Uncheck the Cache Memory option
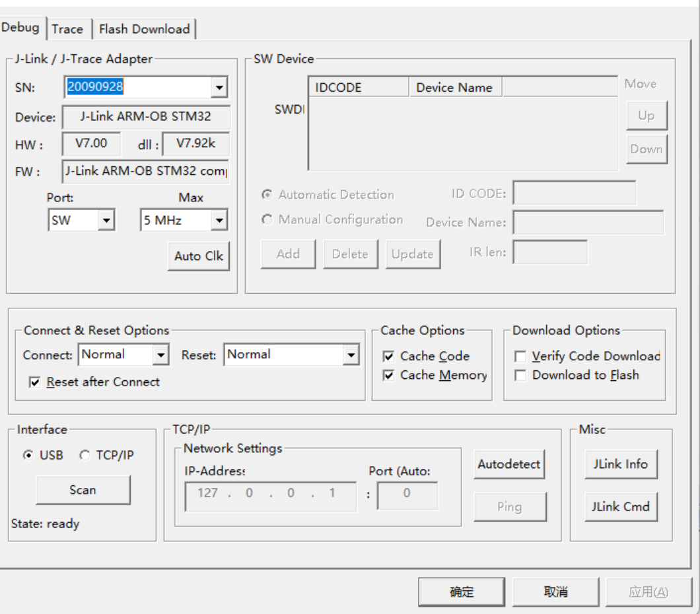Screen dimensions: 700x614 (x=389, y=376)
